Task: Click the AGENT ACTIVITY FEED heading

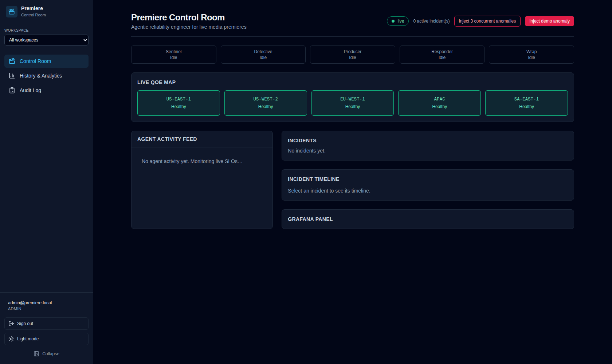Action: tap(167, 139)
